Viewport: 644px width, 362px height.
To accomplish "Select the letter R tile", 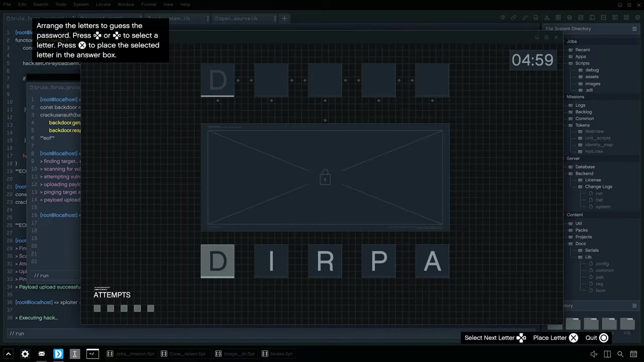I will 325,261.
